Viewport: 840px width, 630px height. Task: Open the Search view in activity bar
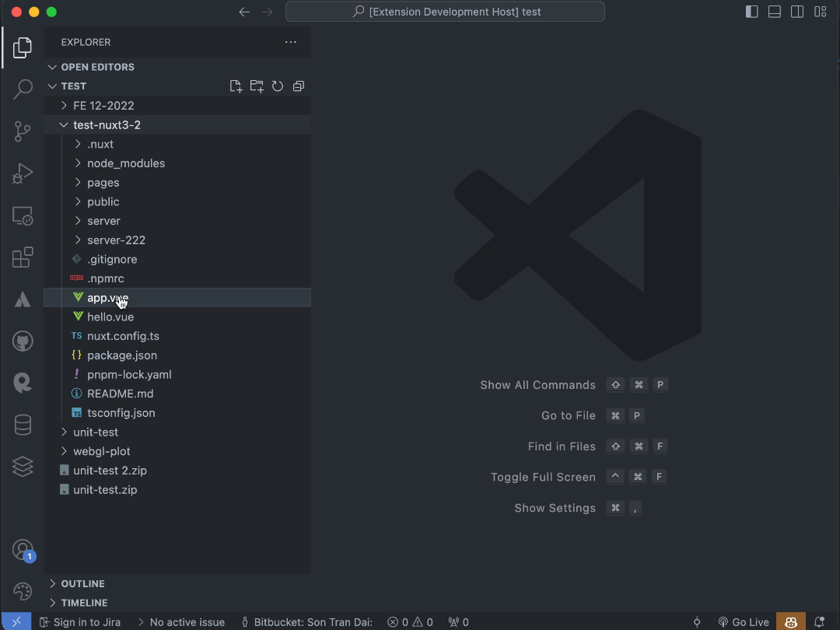coord(23,89)
